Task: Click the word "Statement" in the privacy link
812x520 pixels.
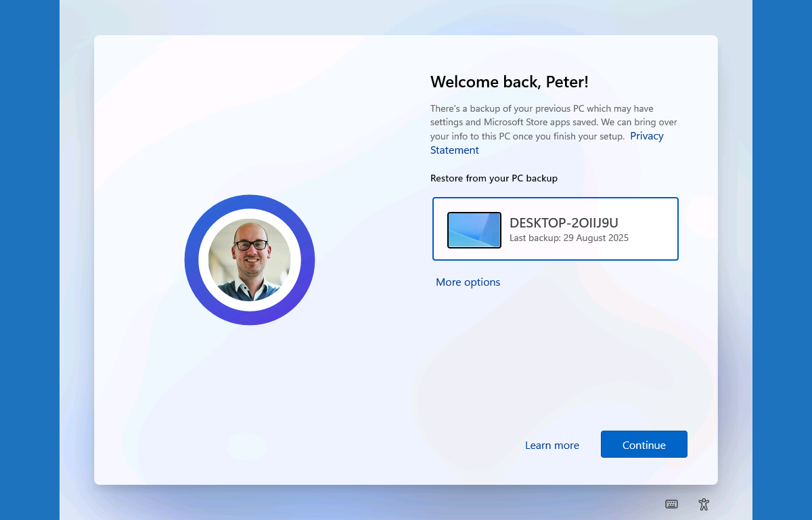Action: pos(454,150)
